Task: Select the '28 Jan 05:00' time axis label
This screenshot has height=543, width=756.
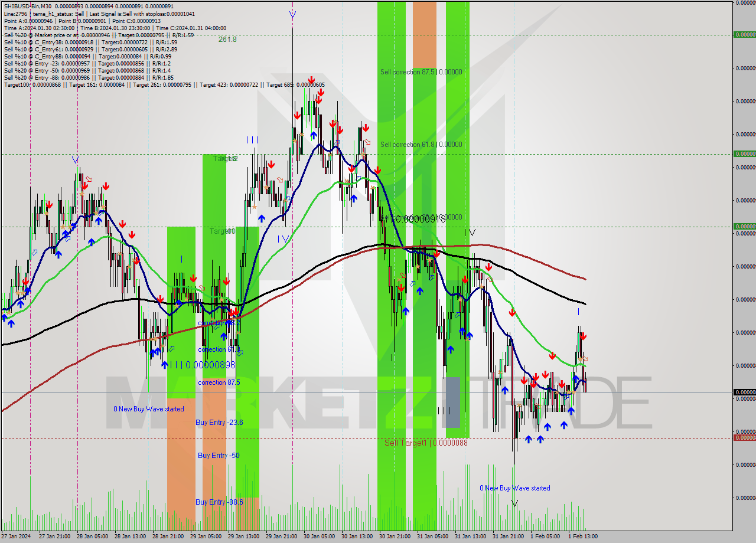Action: pyautogui.click(x=92, y=537)
